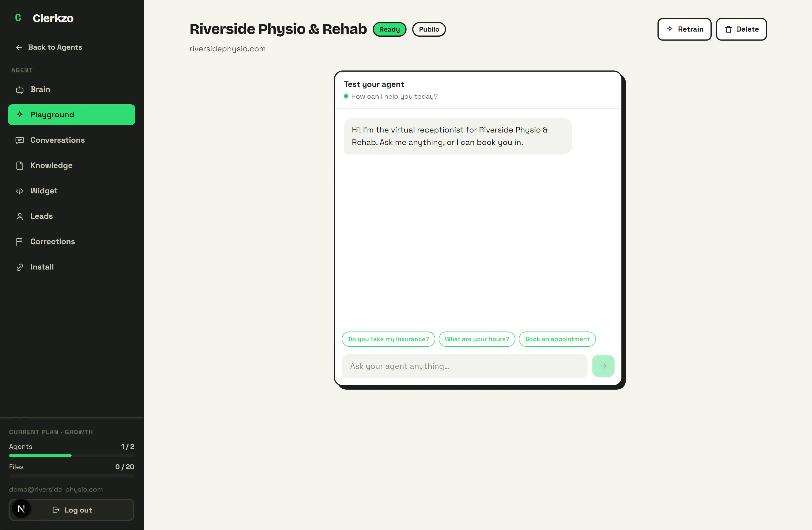Image resolution: width=812 pixels, height=530 pixels.
Task: Click the Ready status badge
Action: click(x=389, y=29)
